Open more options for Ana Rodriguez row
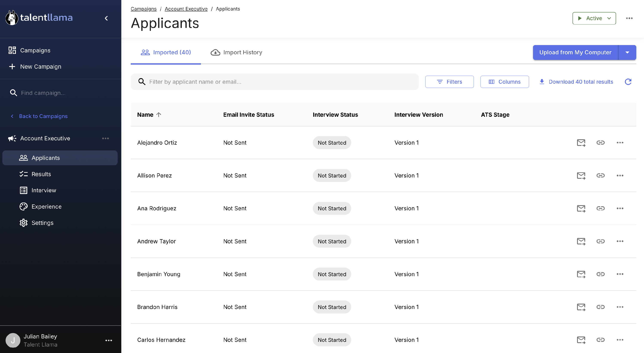This screenshot has height=353, width=644. click(x=620, y=208)
